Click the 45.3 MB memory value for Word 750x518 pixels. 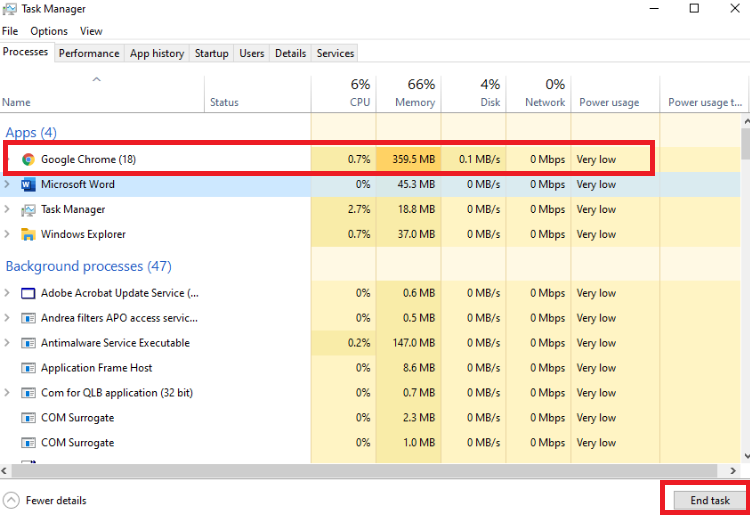pos(416,184)
